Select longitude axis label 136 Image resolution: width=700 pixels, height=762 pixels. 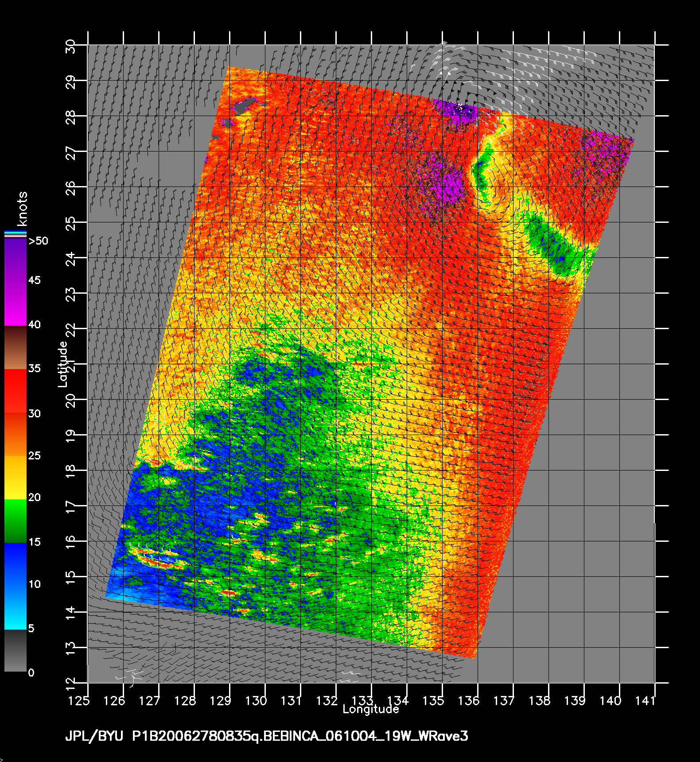pos(469,701)
